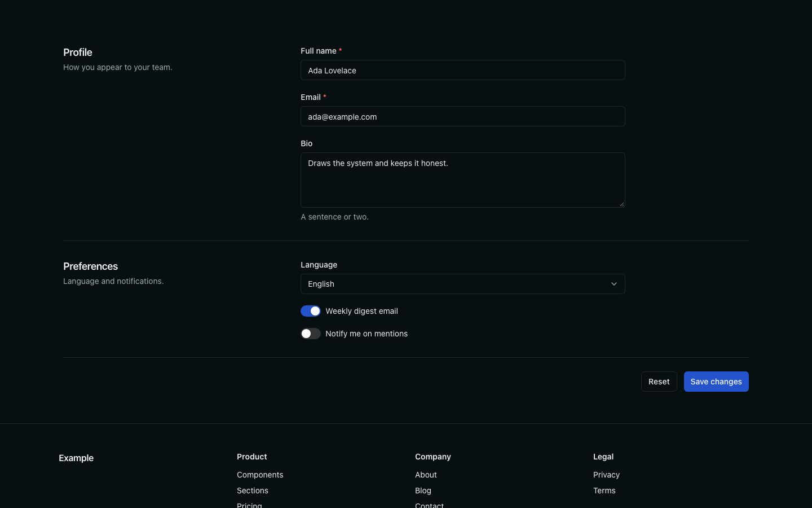Image resolution: width=812 pixels, height=508 pixels.
Task: Click 'How you appear to your team.' text
Action: pyautogui.click(x=118, y=67)
